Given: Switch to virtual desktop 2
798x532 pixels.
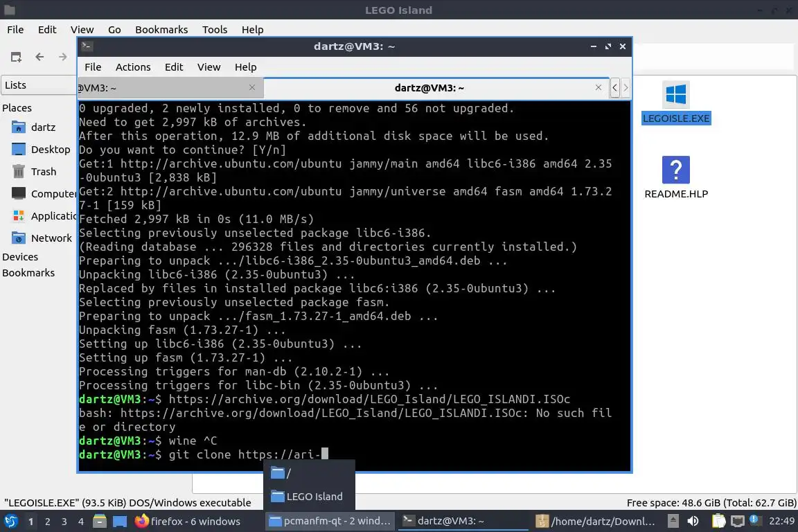Looking at the screenshot, I should coord(48,522).
